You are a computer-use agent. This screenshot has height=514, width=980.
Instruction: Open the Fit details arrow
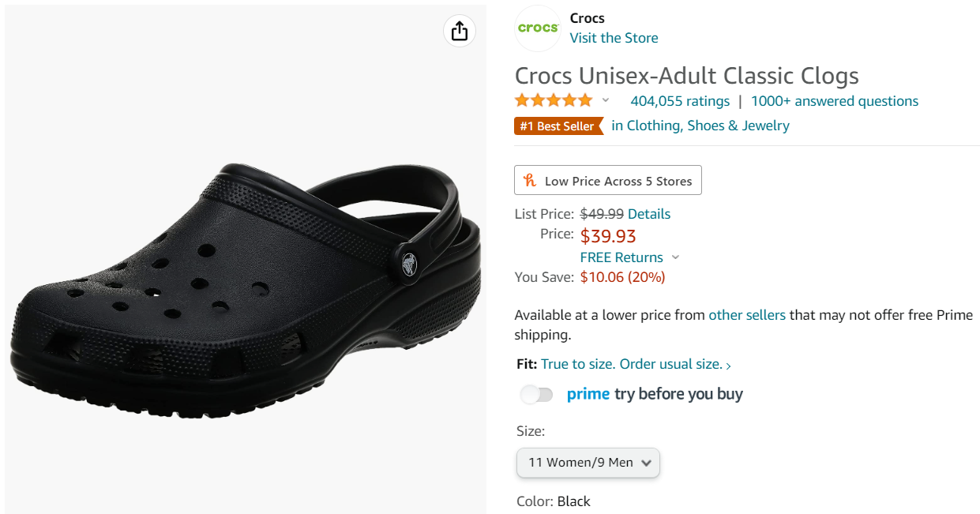[x=728, y=365]
